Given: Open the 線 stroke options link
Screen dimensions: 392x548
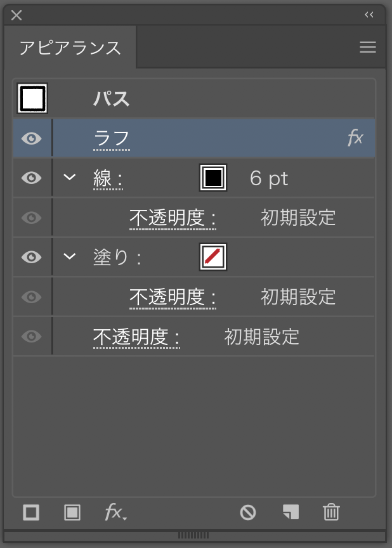Looking at the screenshot, I should click(108, 179).
